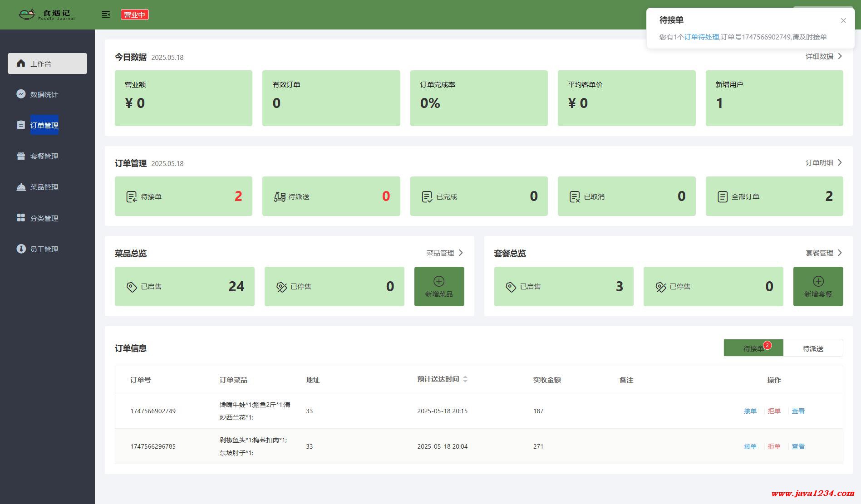
Task: Expand 详细数据 using its chevron arrow
Action: (840, 56)
